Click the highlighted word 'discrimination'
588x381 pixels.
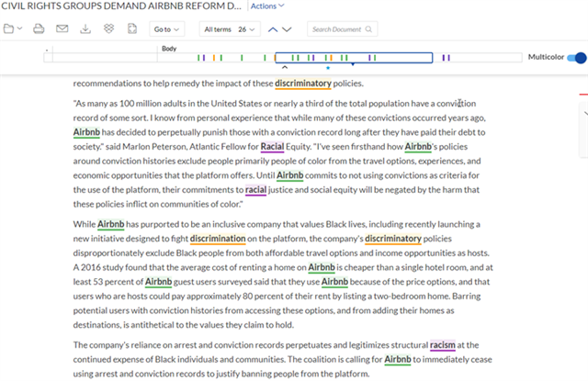[x=218, y=239]
